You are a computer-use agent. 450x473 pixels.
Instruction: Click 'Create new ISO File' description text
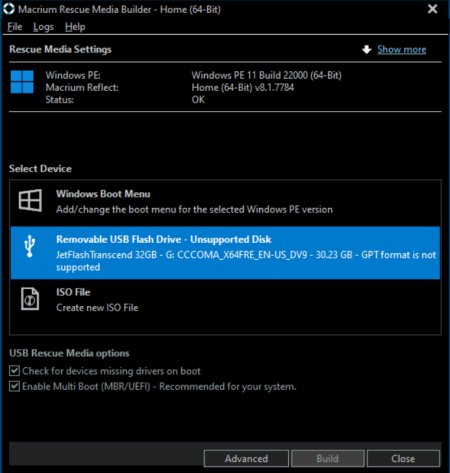click(x=97, y=308)
